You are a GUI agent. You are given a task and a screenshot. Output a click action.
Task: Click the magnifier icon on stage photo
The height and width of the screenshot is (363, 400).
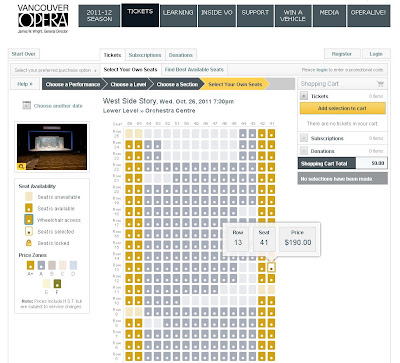click(21, 166)
